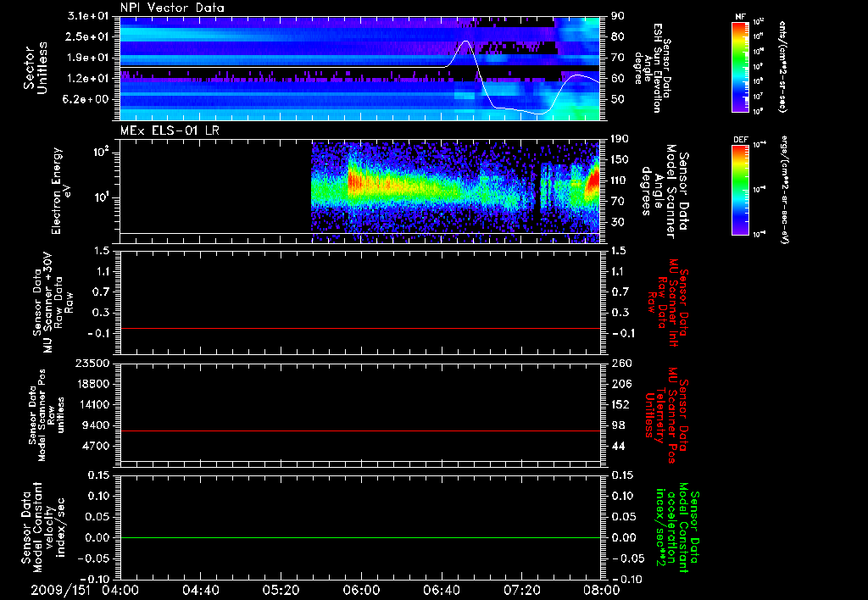Viewport: 868px width, 600px height.
Task: Click the 44 telemetry tick value
Action: point(618,446)
